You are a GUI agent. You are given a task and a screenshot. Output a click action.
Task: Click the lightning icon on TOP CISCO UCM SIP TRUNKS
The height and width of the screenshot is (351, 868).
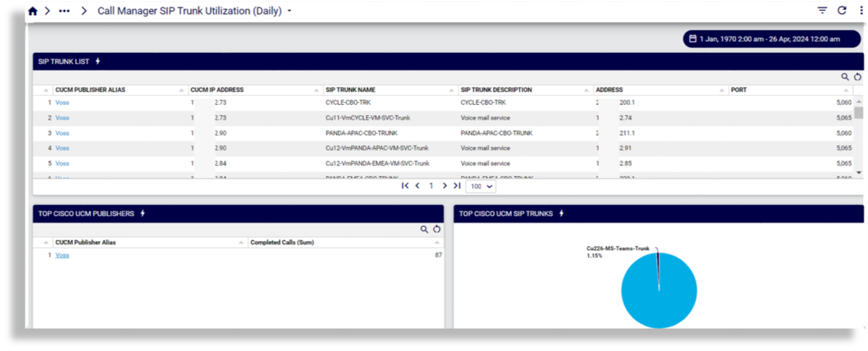pyautogui.click(x=561, y=213)
